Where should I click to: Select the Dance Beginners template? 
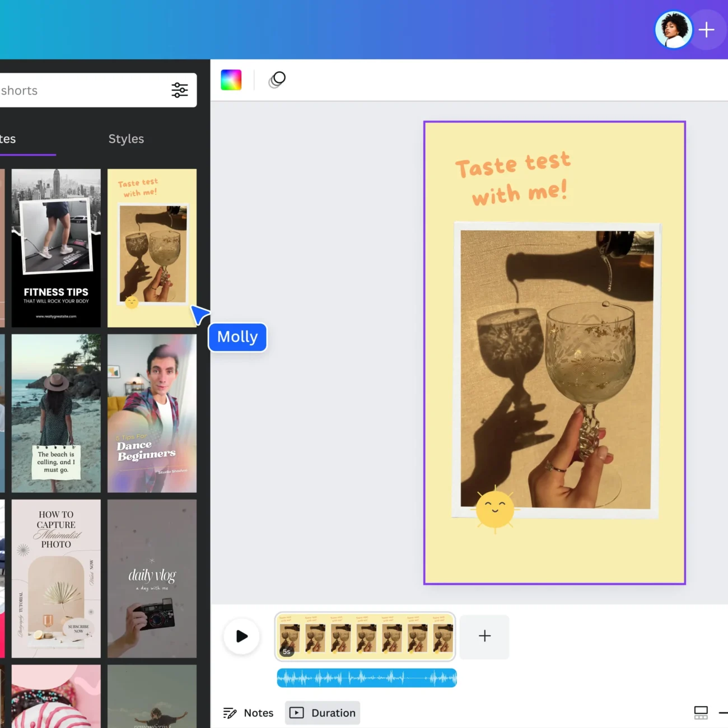(152, 413)
